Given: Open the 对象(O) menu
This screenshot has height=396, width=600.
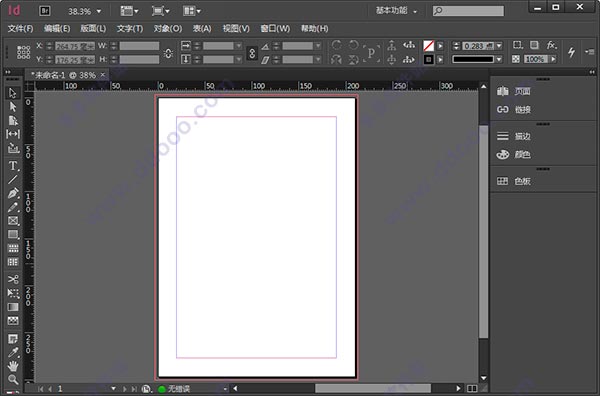Looking at the screenshot, I should click(x=168, y=29).
